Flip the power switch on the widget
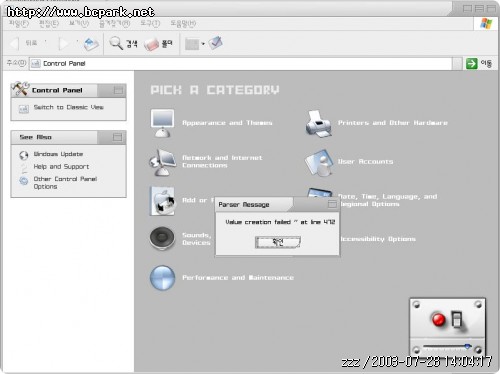Image resolution: width=500 pixels, height=374 pixels. click(x=457, y=320)
